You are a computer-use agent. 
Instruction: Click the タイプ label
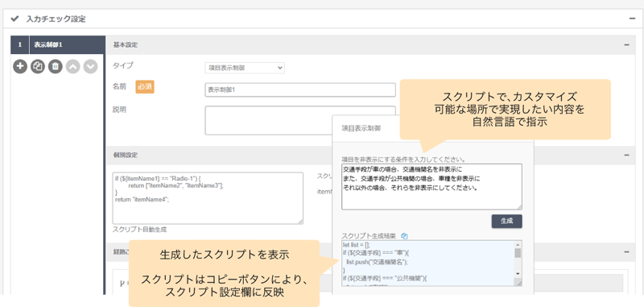pos(123,65)
